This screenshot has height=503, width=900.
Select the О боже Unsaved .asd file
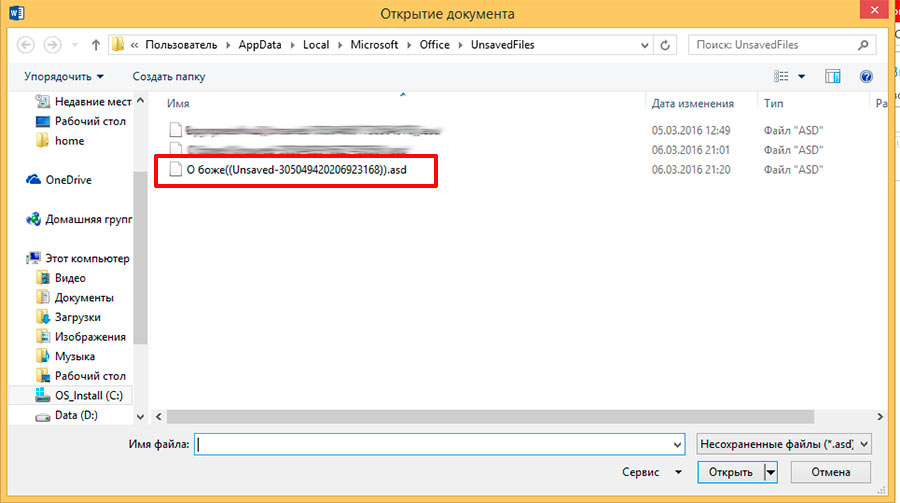point(296,170)
